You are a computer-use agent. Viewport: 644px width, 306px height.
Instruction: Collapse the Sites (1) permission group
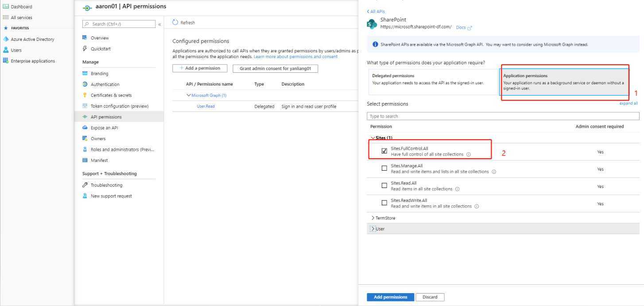tap(373, 138)
